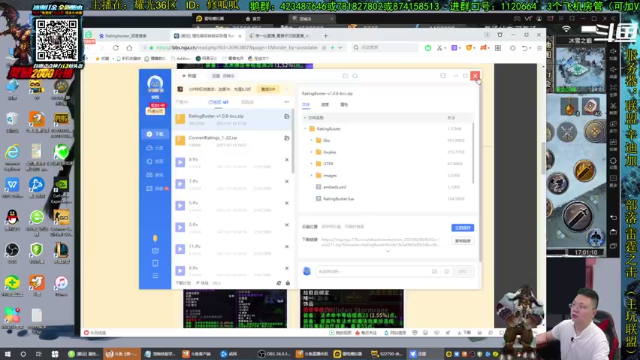Click the lock icon at download list bottom
The width and height of the screenshot is (640, 360).
288,283
